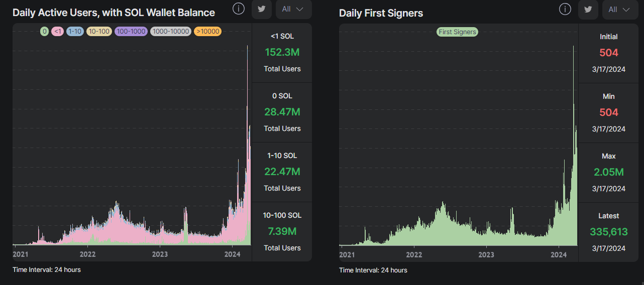The image size is (644, 285).
Task: Select the 0 SOL total users card
Action: (282, 112)
